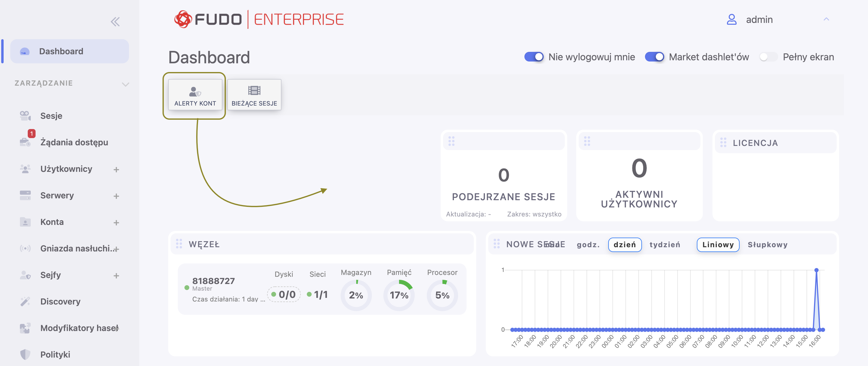Switch chart type to Słupkowy
Viewport: 868px width, 366px height.
click(767, 245)
